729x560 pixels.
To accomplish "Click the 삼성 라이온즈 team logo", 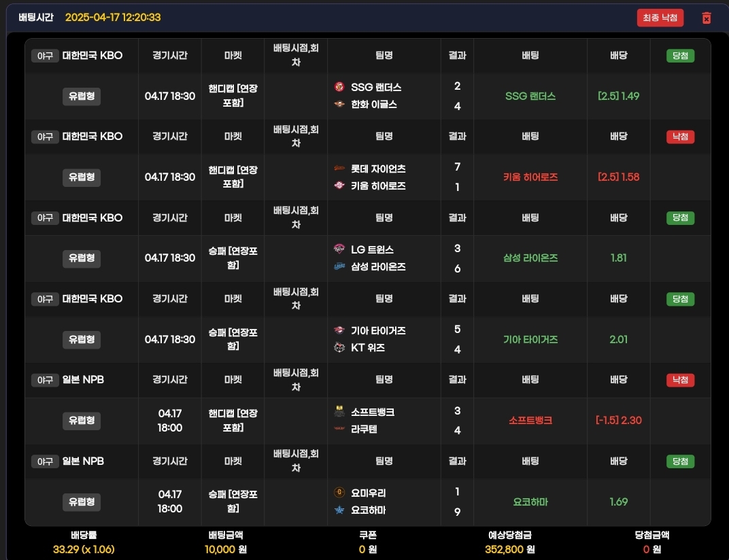I will click(339, 267).
